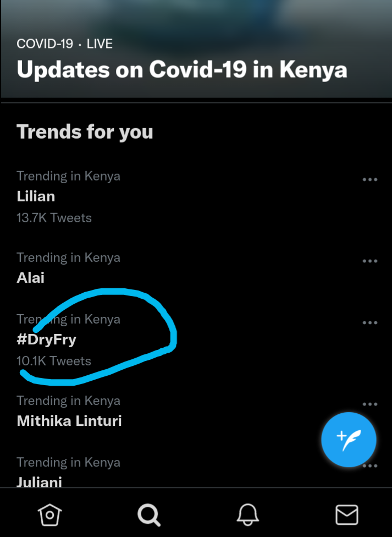Tap the Home icon in bottom navigation
Image resolution: width=392 pixels, height=537 pixels.
click(x=49, y=515)
